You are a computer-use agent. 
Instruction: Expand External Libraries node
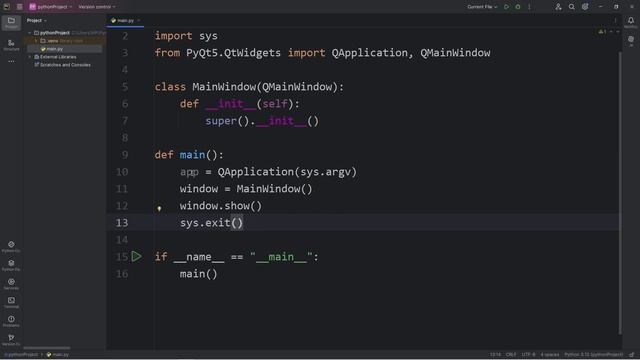pyautogui.click(x=29, y=57)
